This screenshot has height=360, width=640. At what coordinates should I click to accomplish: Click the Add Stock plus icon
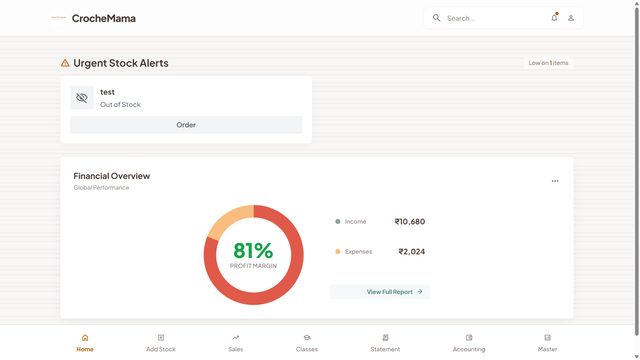[161, 338]
